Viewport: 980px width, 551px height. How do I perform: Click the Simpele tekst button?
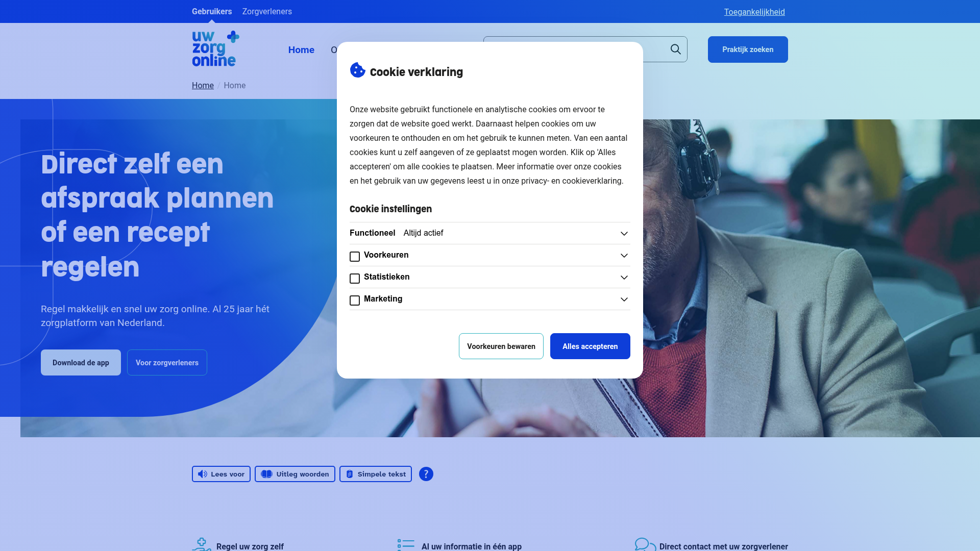coord(376,474)
